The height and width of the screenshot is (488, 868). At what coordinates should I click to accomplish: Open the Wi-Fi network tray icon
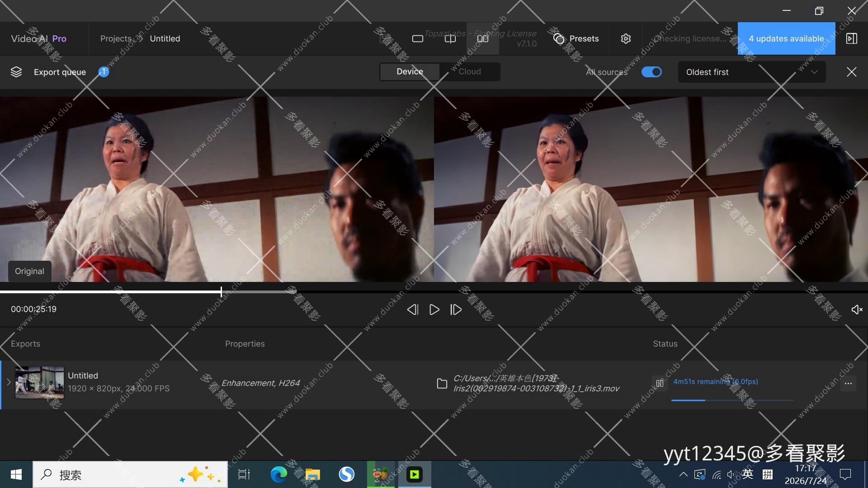[717, 474]
